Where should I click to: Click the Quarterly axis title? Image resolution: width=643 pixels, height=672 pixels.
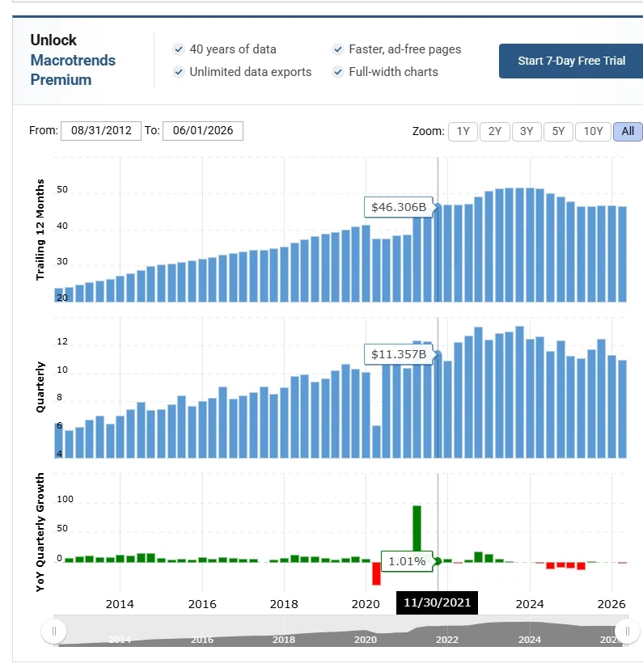[40, 387]
